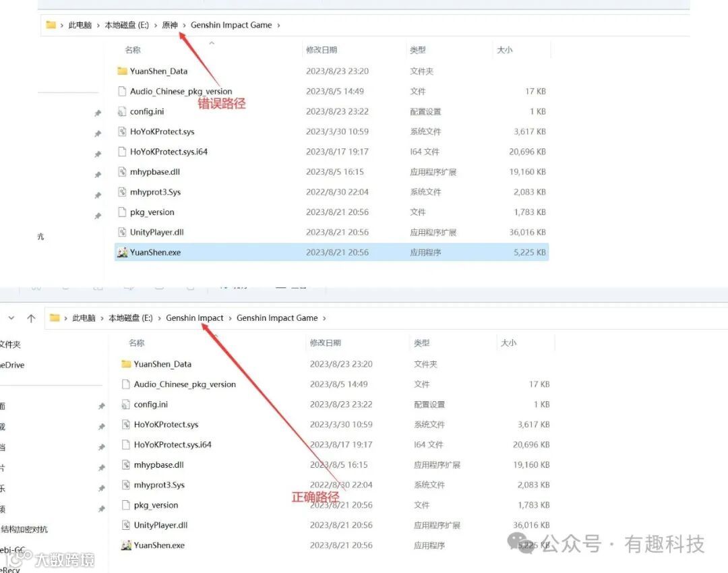Click mhypbase.dll icon in Genshin Impact path window

(x=126, y=465)
